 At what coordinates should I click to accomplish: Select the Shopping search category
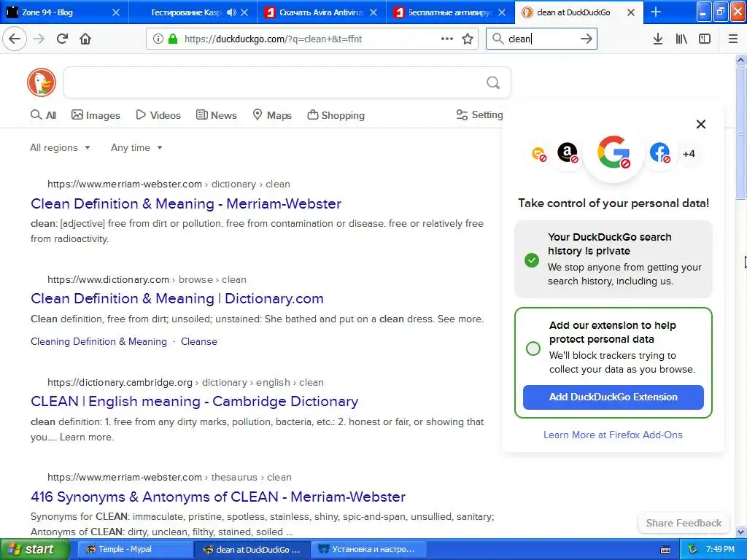[x=336, y=115]
